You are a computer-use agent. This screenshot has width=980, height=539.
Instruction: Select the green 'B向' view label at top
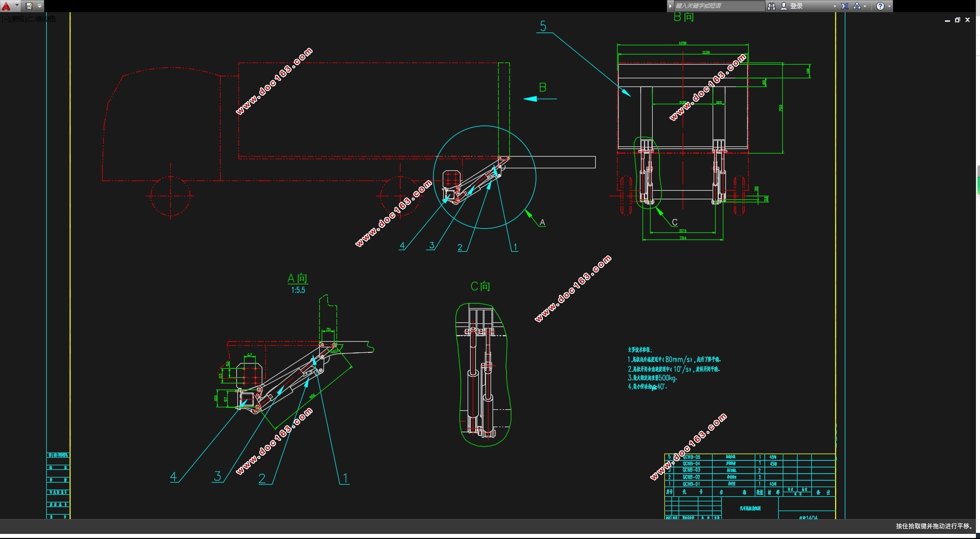[684, 17]
